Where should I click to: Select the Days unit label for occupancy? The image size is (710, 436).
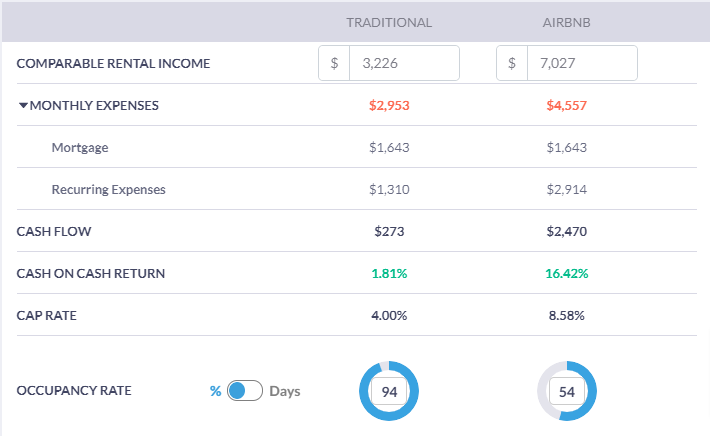[285, 391]
